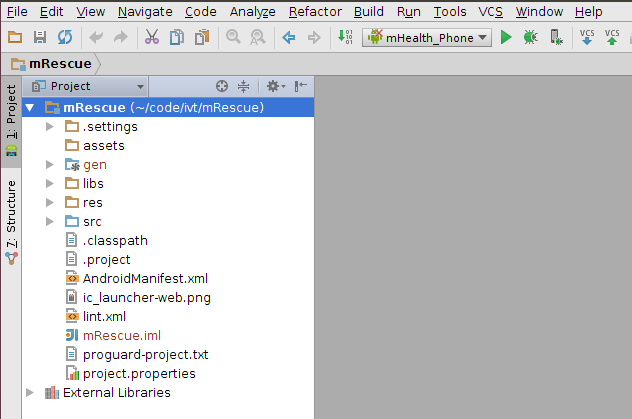Expand the res folder arrow
The image size is (632, 419).
pyautogui.click(x=50, y=202)
